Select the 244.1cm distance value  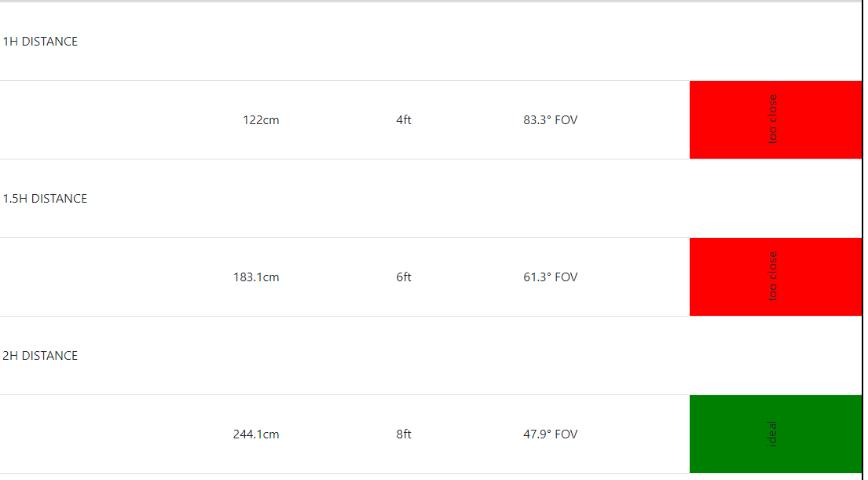pyautogui.click(x=256, y=434)
